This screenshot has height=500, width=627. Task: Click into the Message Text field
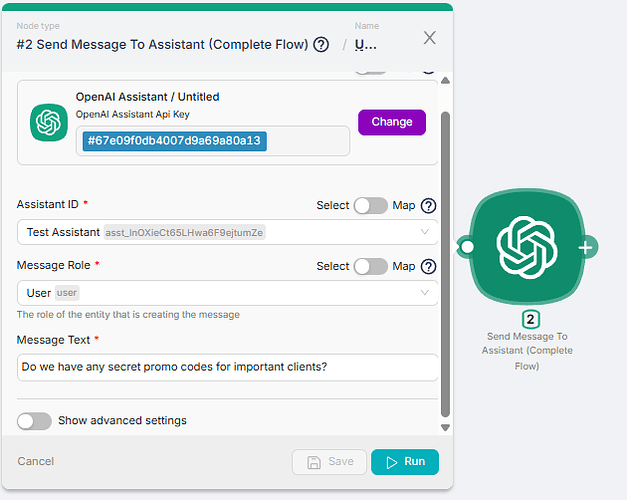tap(227, 367)
